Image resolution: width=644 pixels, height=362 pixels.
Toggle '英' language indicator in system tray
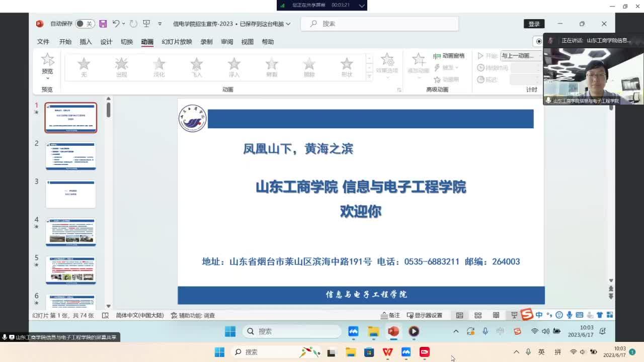[541, 352]
